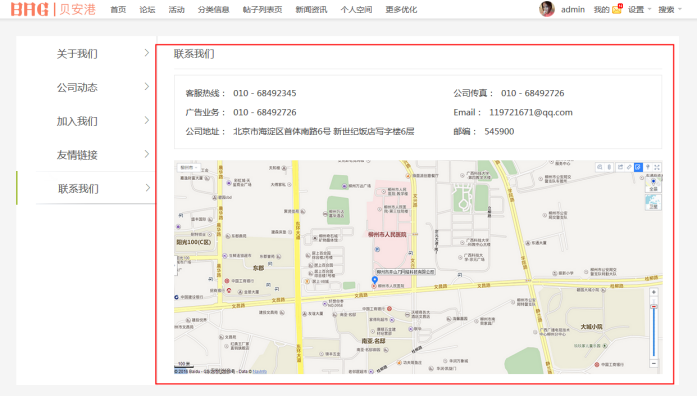Open 分类信息 in top navigation
This screenshot has width=698, height=396.
click(x=213, y=9)
